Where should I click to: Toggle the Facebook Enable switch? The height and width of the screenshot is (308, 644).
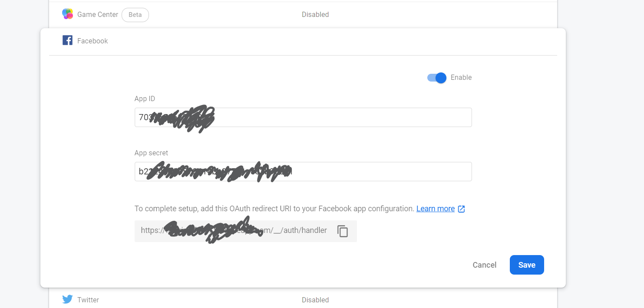(x=437, y=78)
